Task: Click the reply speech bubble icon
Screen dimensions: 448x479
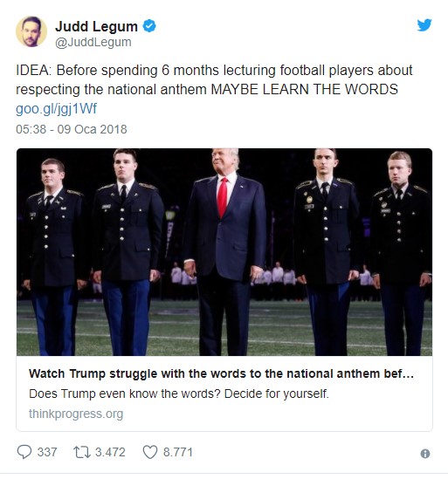Action: tap(24, 452)
